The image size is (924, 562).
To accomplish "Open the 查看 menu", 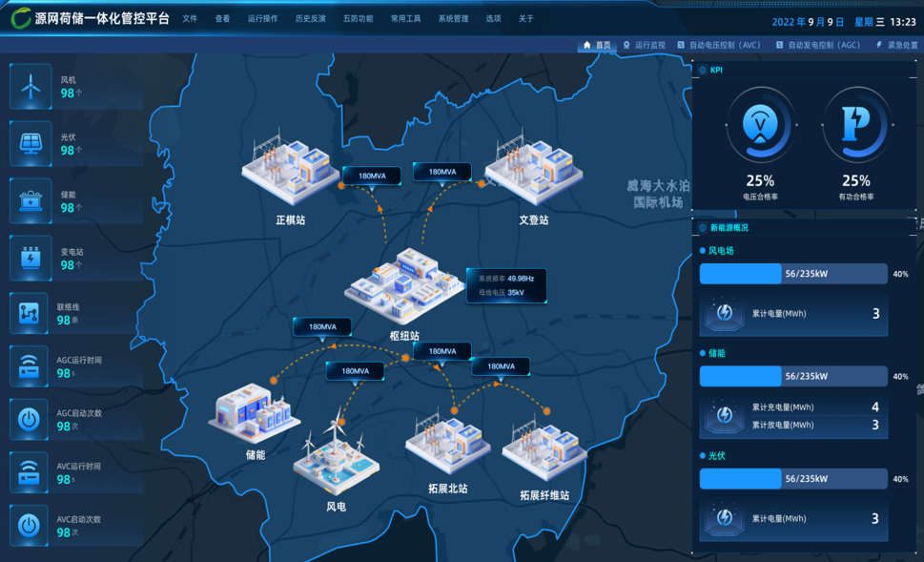I will point(222,19).
